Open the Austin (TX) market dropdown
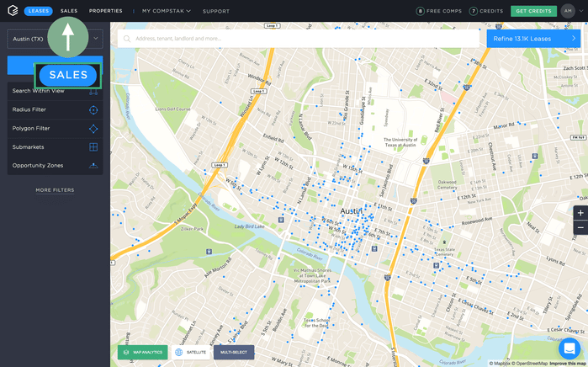Image resolution: width=588 pixels, height=367 pixels. [55, 39]
